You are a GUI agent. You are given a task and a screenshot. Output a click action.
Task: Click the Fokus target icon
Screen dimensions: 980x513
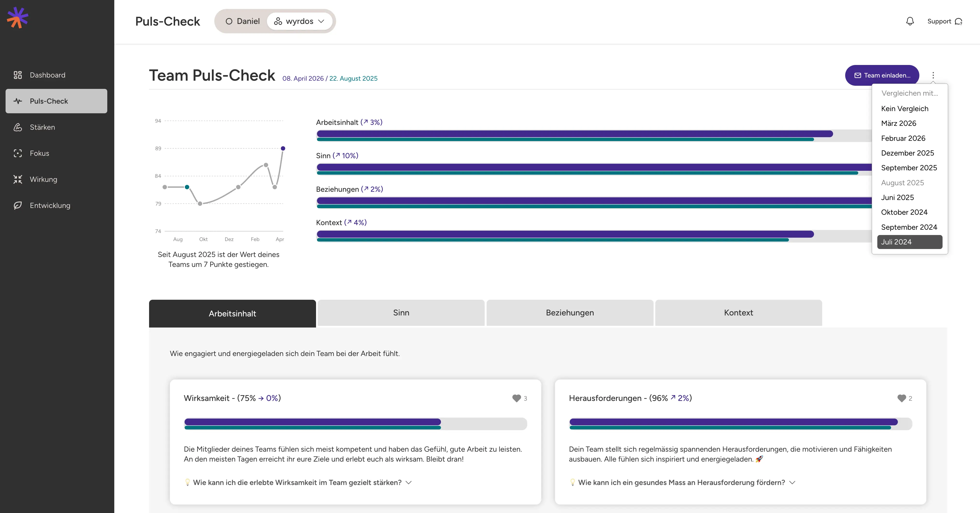pyautogui.click(x=17, y=153)
